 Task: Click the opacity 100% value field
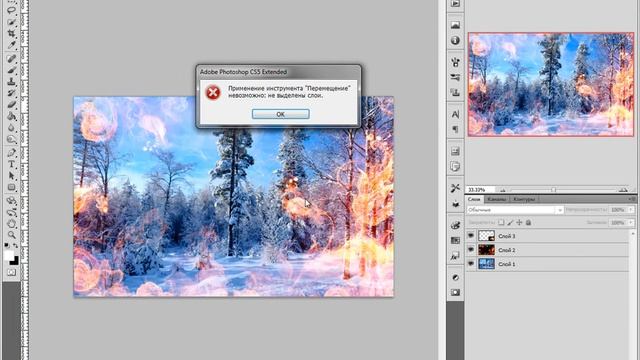point(618,210)
